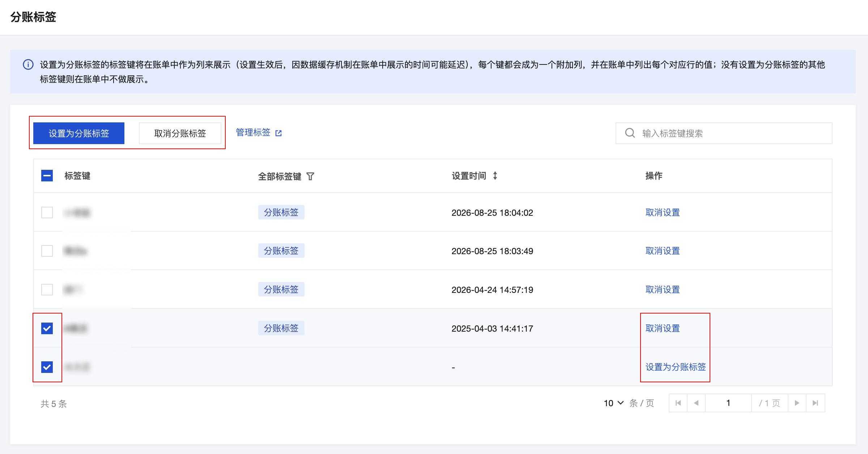Click the 全部标签键 column header text

(x=280, y=176)
